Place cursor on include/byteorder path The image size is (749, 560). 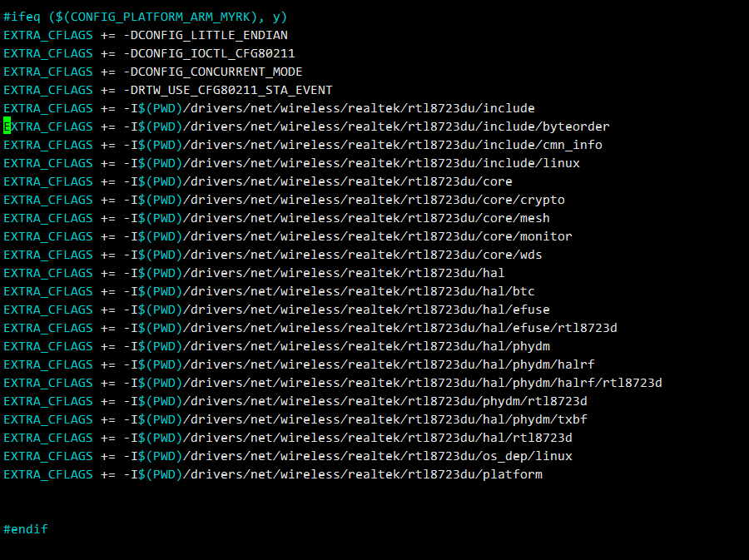(366, 127)
